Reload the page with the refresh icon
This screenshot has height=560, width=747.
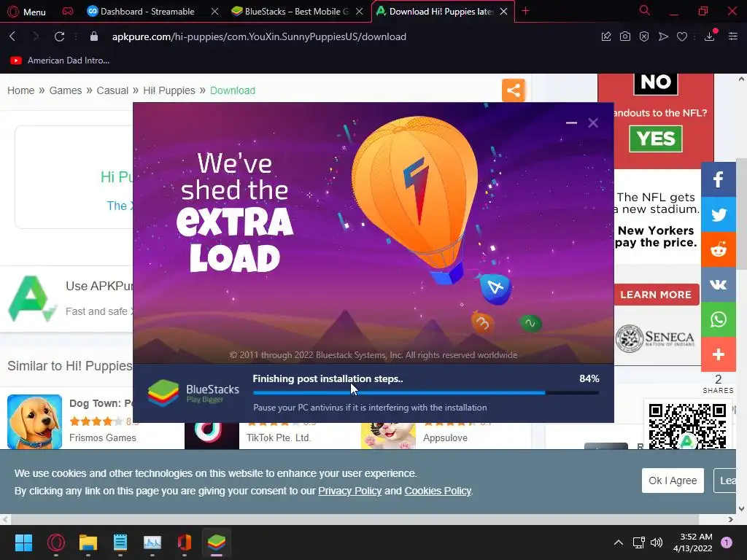tap(59, 36)
